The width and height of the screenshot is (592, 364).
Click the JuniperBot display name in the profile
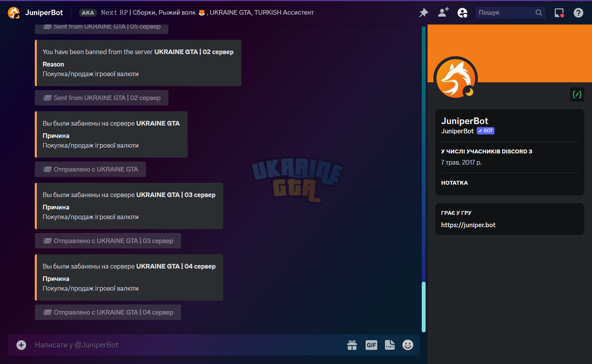(x=465, y=121)
